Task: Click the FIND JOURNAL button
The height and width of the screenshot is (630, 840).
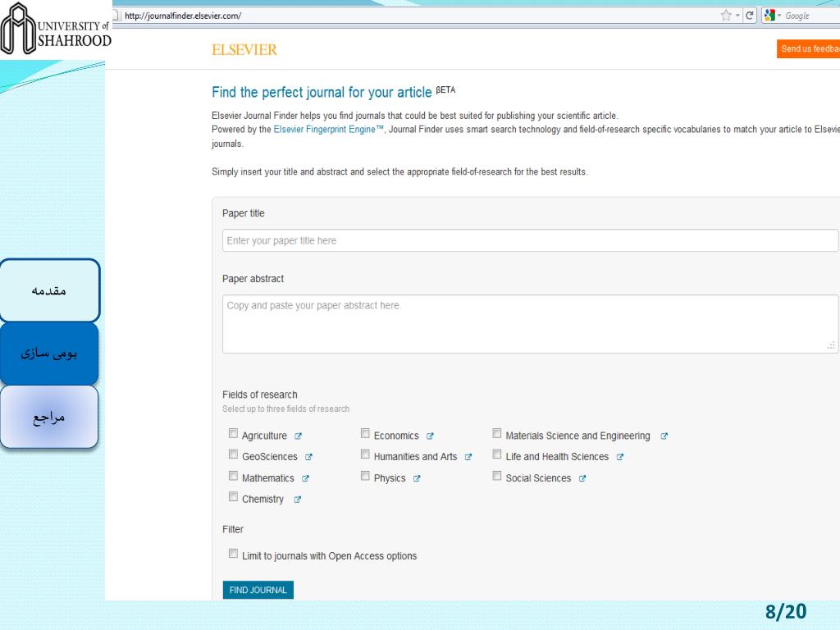Action: (x=258, y=590)
